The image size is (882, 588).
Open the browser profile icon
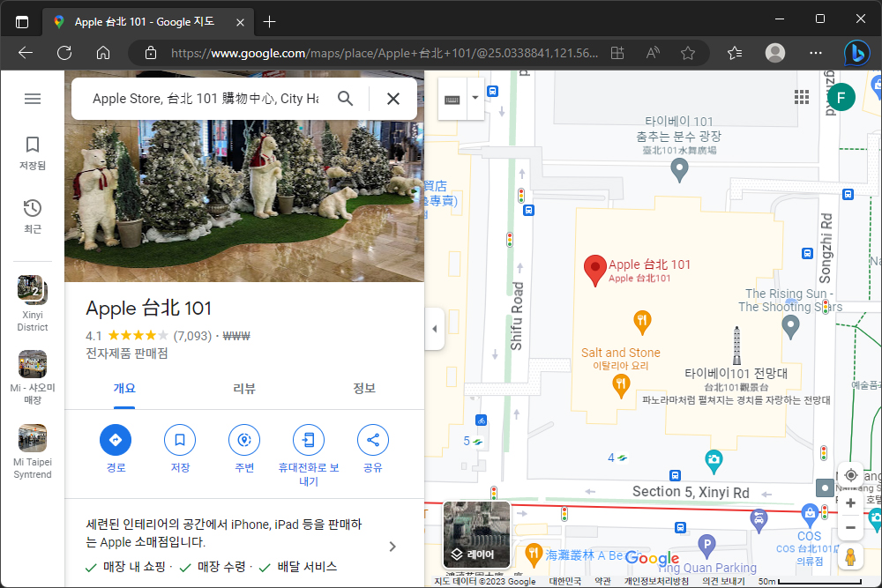tap(775, 54)
